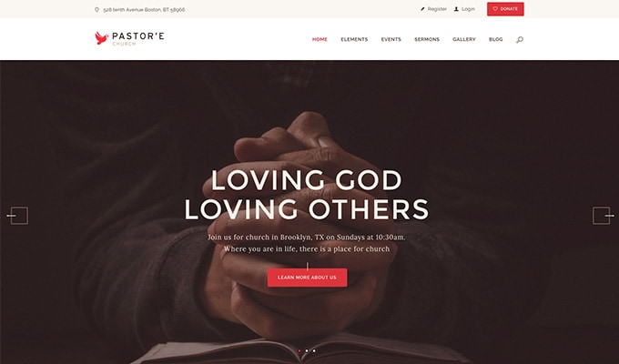Open the Sermons menu

pos(427,39)
